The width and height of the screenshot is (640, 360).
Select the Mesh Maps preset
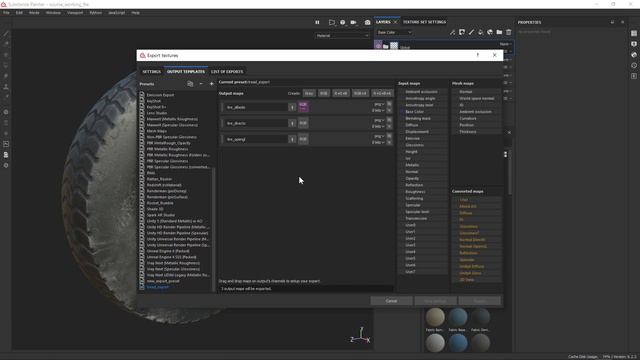(x=156, y=131)
